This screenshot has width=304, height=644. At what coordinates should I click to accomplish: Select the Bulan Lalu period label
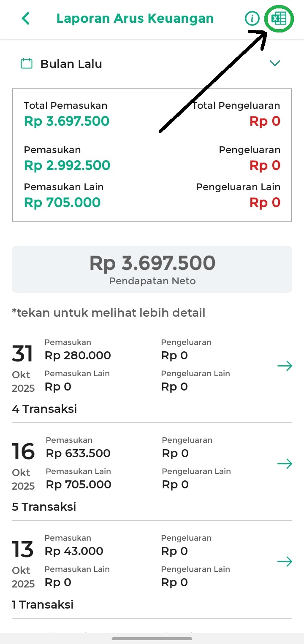(71, 64)
